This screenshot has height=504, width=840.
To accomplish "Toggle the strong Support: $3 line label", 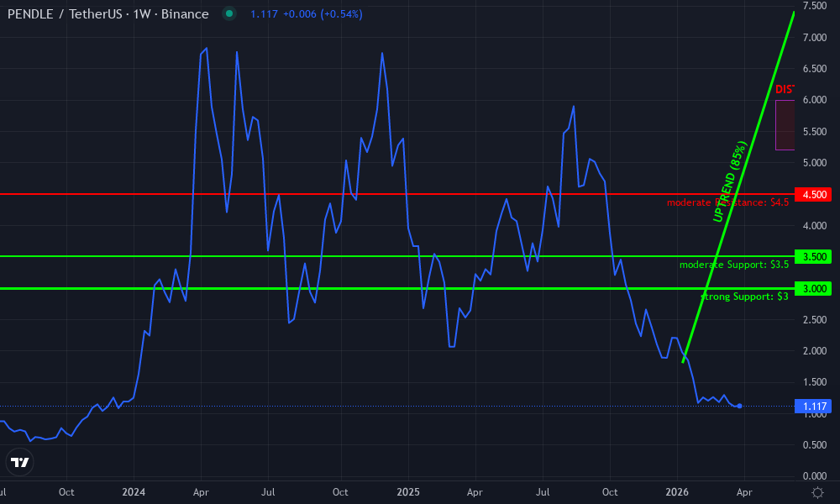I will coord(746,296).
